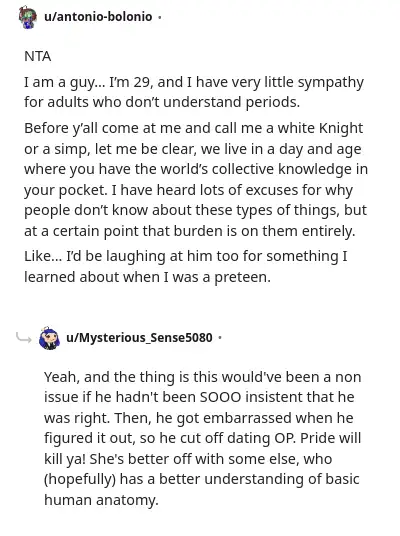Click the reply starting 'Yeah, and the thing'
This screenshot has width=400, height=536.
[x=202, y=438]
